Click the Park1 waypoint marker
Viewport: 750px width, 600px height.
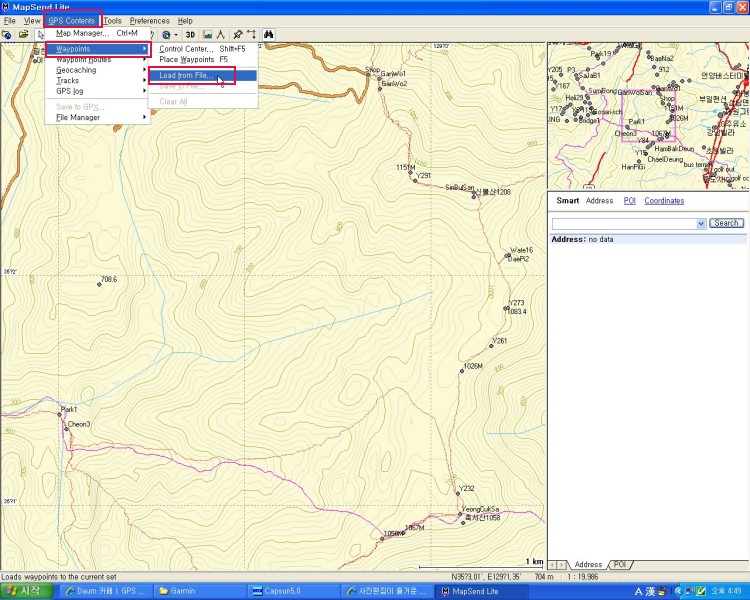click(60, 414)
